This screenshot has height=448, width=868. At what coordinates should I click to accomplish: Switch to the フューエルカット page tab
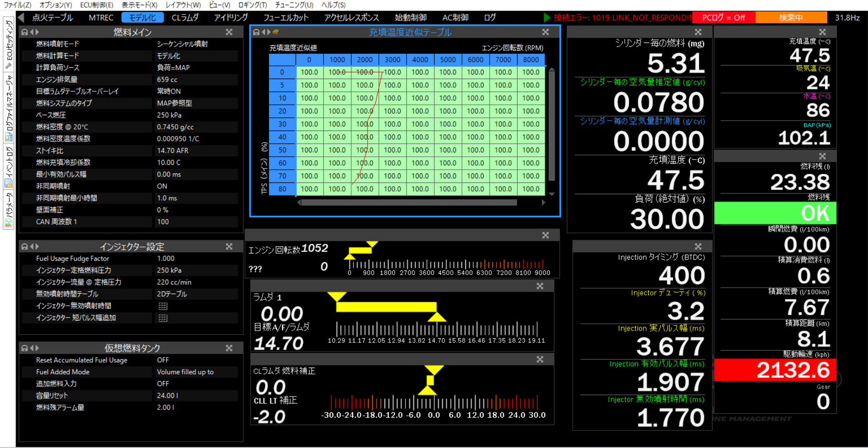286,18
